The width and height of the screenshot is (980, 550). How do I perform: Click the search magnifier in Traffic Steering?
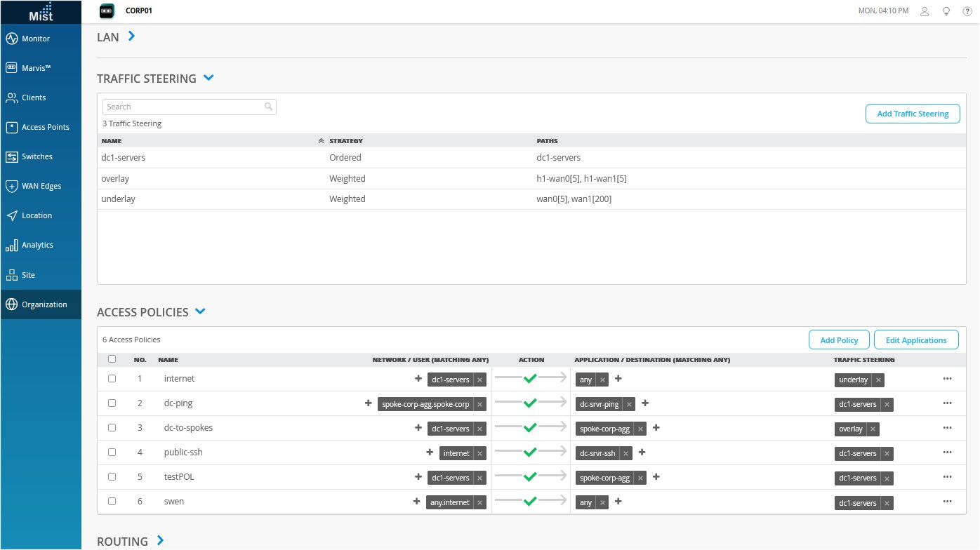[x=268, y=107]
